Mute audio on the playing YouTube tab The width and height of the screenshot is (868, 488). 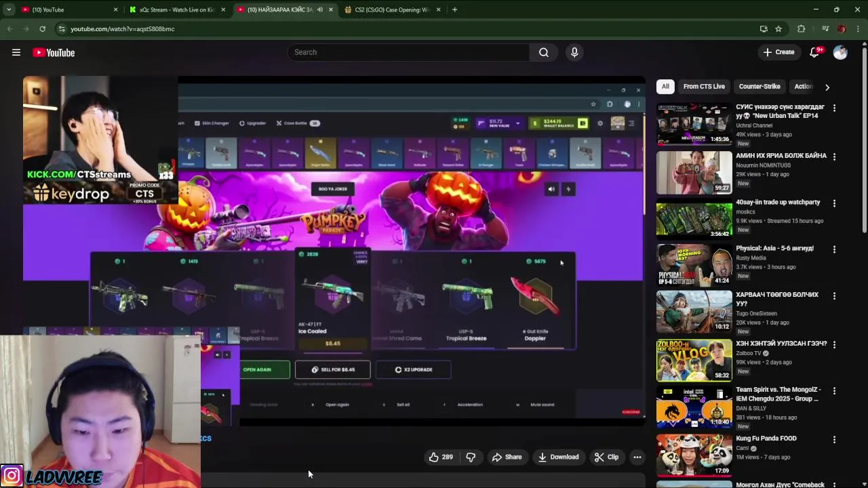tap(320, 9)
